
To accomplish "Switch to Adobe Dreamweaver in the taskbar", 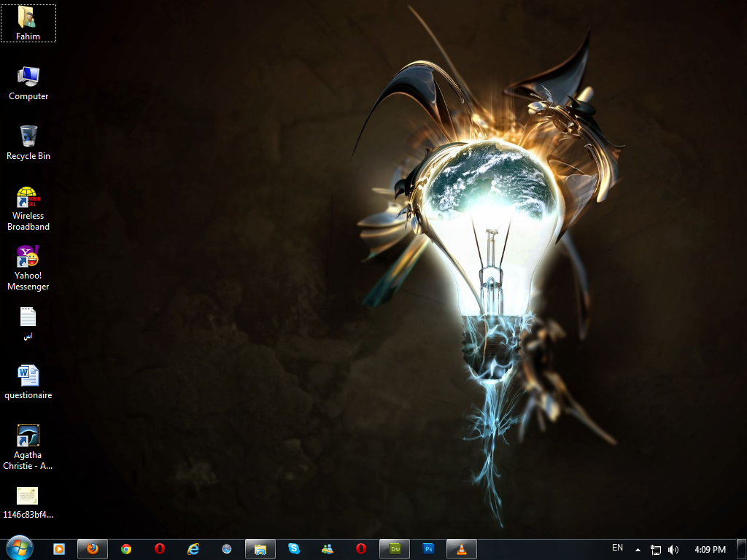I will coord(395,549).
